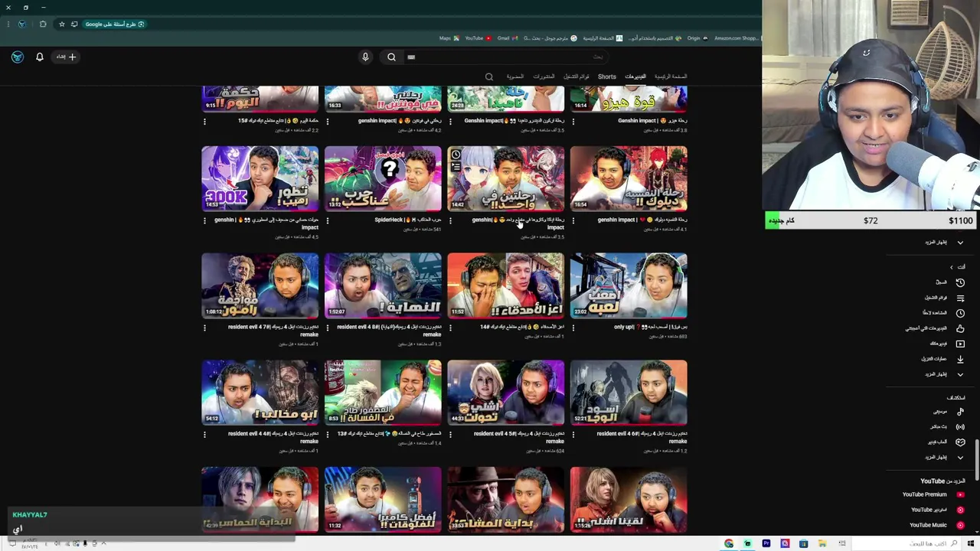Expand Show more under subscriptions list
This screenshot has height=551, width=980.
943,243
